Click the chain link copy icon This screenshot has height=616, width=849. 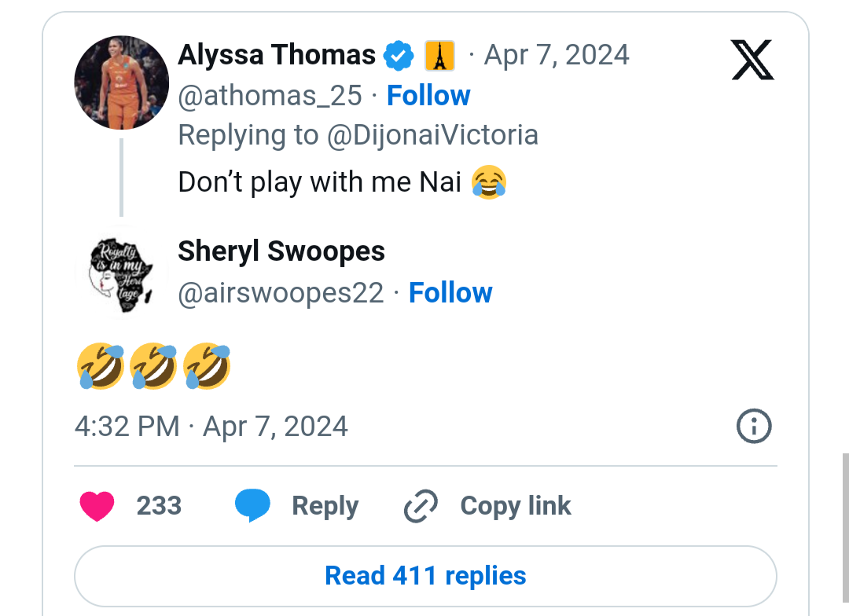pos(421,507)
